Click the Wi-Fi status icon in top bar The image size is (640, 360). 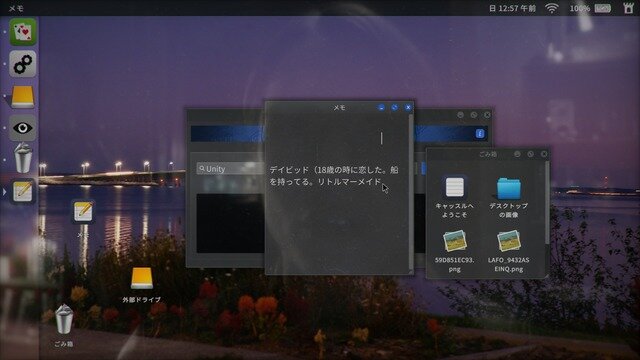tap(552, 8)
